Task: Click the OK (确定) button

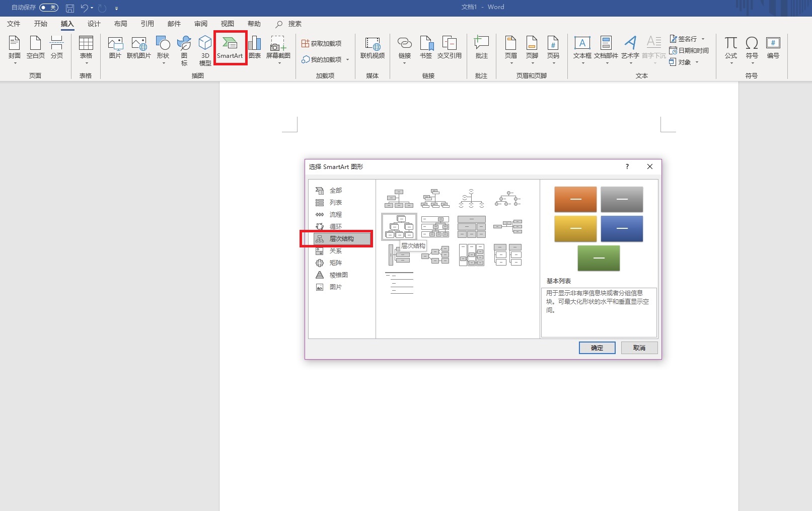Action: point(597,348)
